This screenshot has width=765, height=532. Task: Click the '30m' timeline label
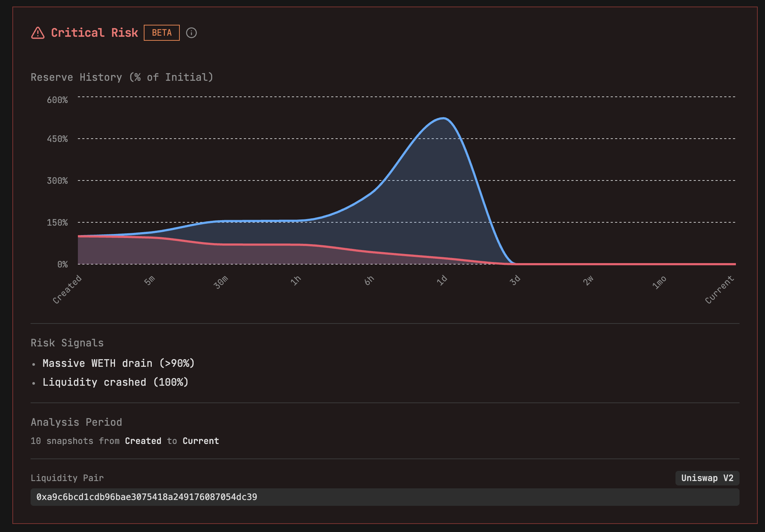point(221,282)
